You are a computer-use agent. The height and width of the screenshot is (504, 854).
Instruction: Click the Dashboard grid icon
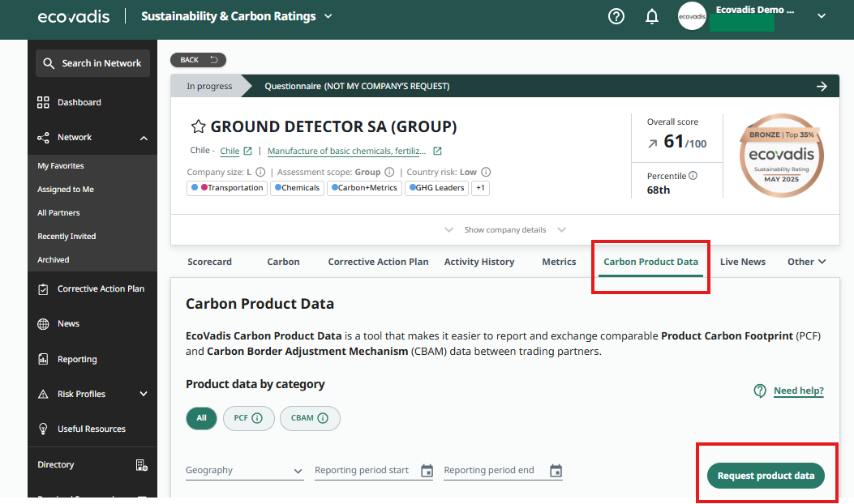point(43,102)
